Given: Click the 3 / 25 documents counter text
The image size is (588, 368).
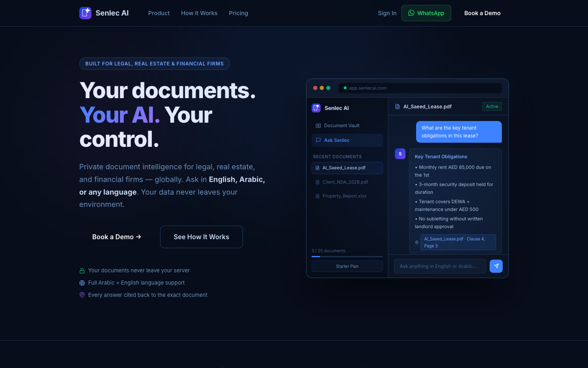Looking at the screenshot, I should coord(328,251).
